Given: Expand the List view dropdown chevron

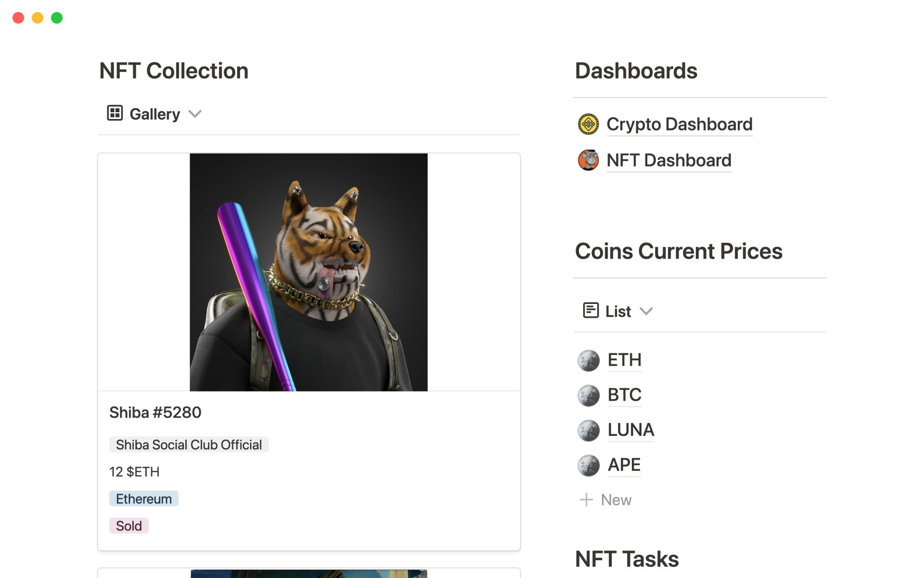Looking at the screenshot, I should point(646,311).
